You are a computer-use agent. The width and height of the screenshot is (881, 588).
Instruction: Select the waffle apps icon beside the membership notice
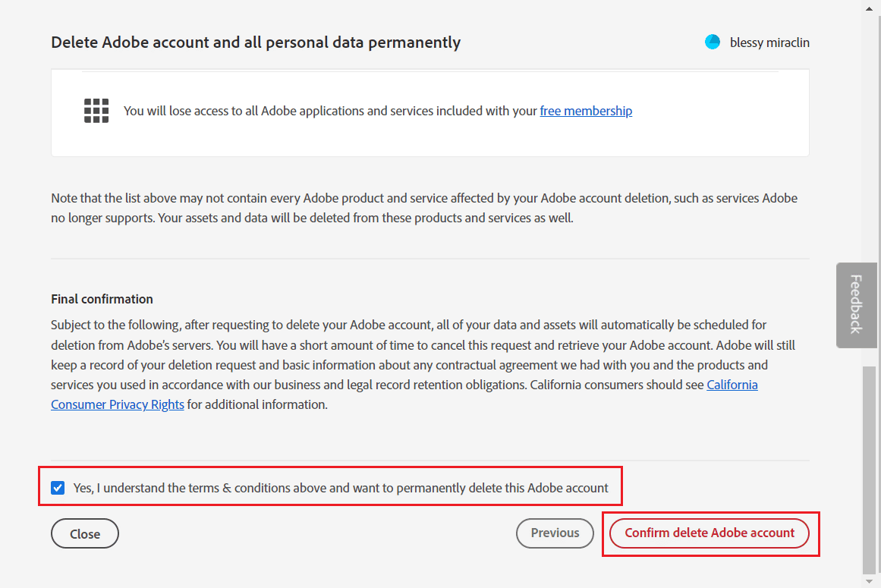96,110
